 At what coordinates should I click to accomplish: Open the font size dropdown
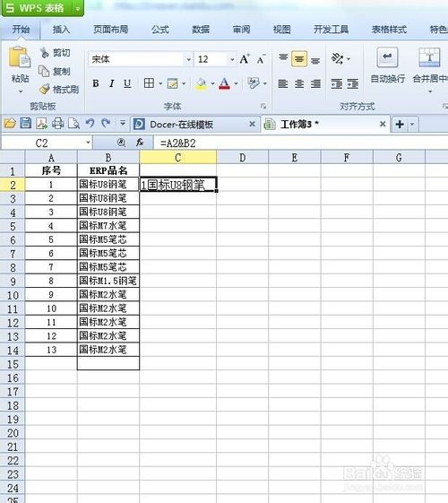[x=232, y=59]
